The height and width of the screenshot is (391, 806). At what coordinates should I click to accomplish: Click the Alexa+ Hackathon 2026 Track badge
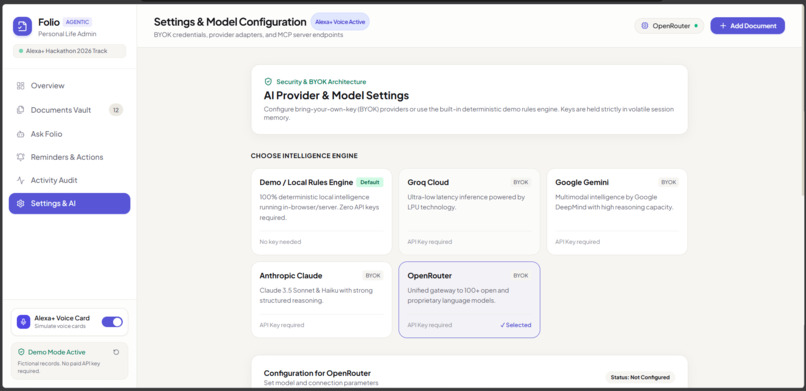[x=69, y=51]
